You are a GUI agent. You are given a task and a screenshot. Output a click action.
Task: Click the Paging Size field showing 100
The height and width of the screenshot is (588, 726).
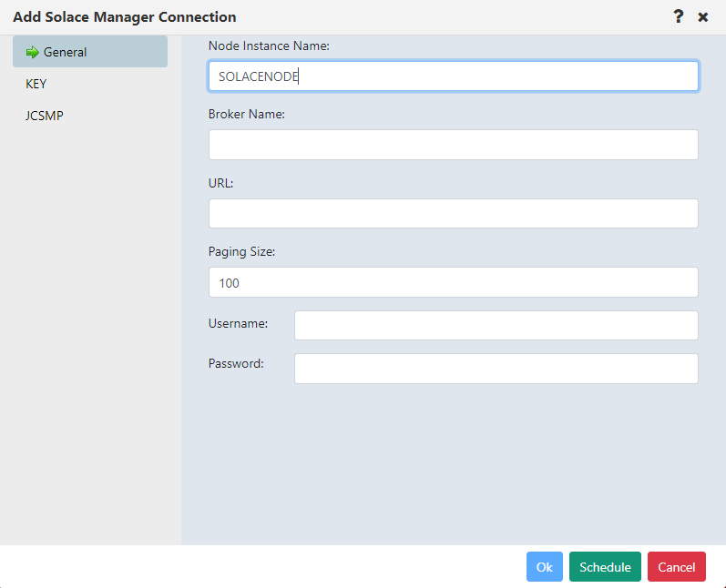454,282
